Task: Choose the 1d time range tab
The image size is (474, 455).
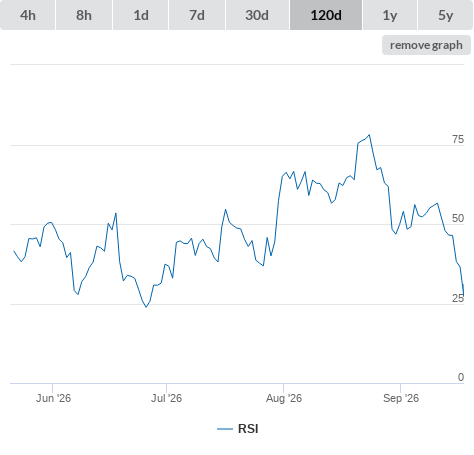Action: (x=141, y=15)
